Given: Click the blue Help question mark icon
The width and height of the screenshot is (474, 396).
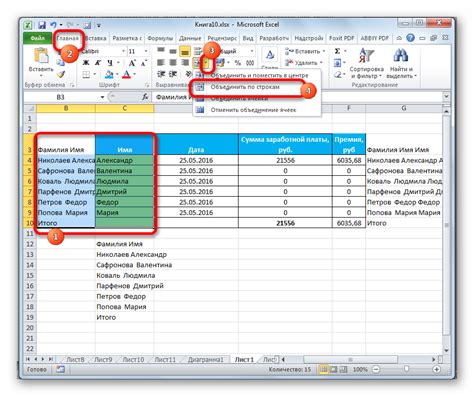Looking at the screenshot, I should click(411, 38).
